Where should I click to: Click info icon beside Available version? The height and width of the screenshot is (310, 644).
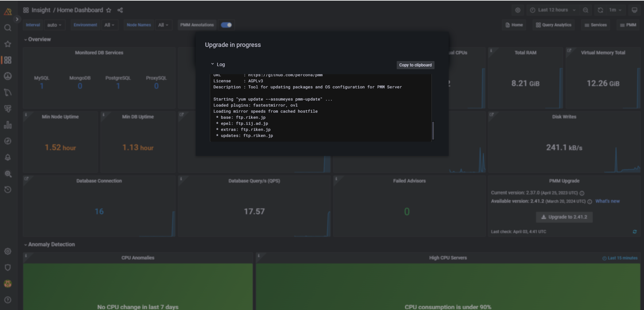pyautogui.click(x=590, y=202)
